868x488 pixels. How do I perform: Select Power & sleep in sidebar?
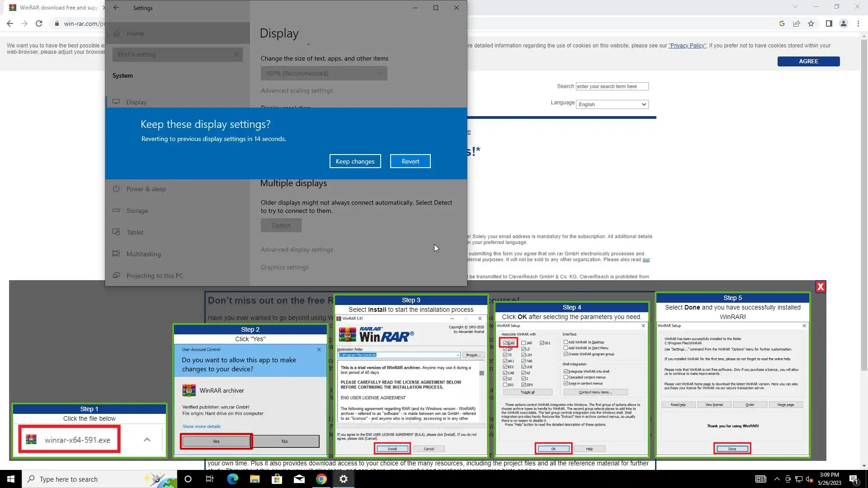(x=146, y=189)
